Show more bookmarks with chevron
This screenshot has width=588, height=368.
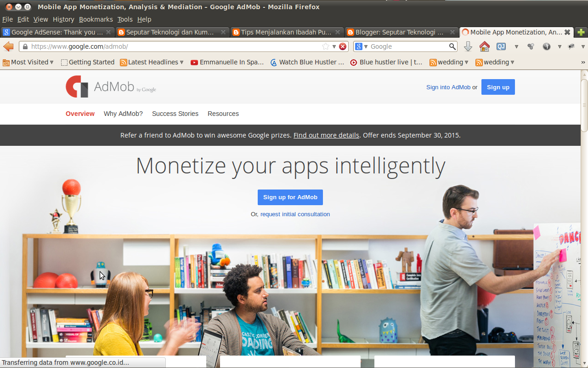click(x=583, y=62)
